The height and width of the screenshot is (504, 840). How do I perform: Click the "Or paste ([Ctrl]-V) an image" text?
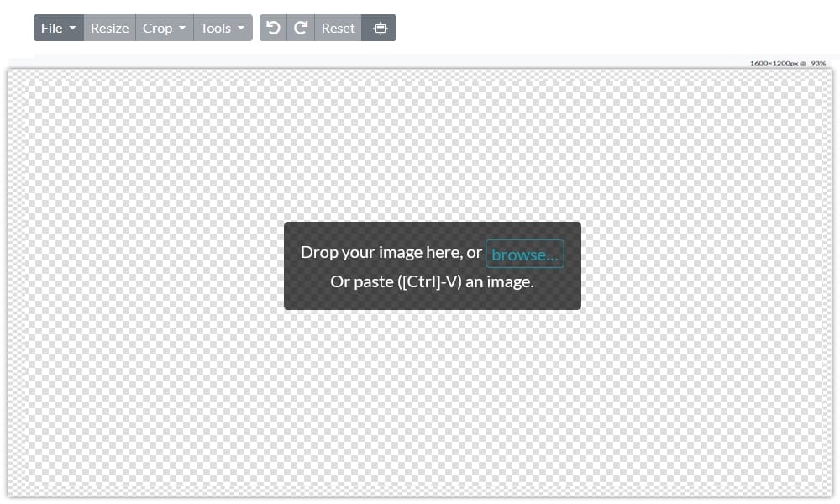[x=432, y=281]
